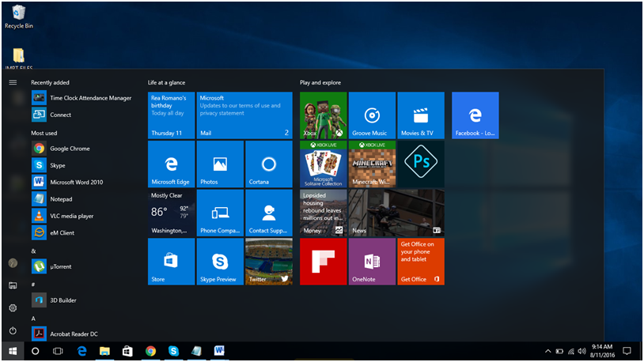
Task: Click the battery icon in tray
Action: [x=559, y=351]
